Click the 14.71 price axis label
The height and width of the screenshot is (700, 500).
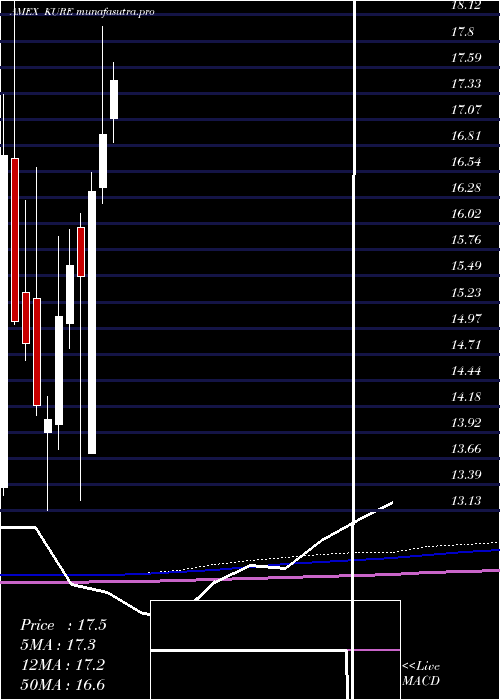tap(466, 344)
